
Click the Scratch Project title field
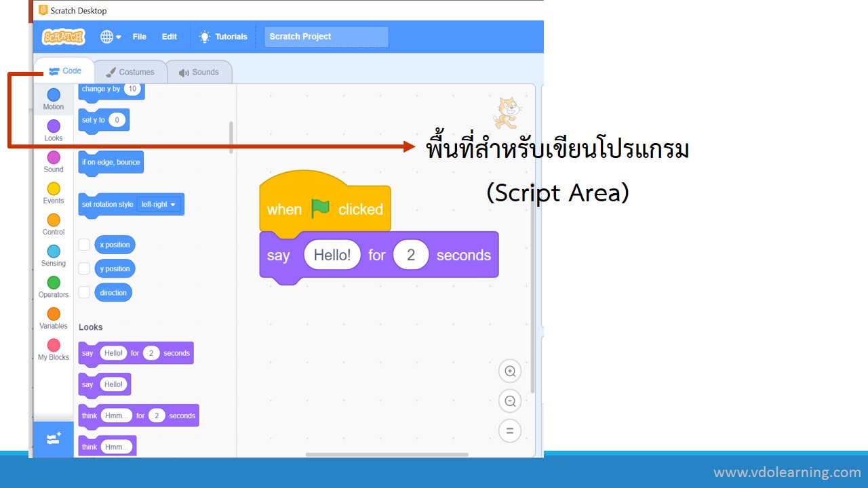click(326, 37)
